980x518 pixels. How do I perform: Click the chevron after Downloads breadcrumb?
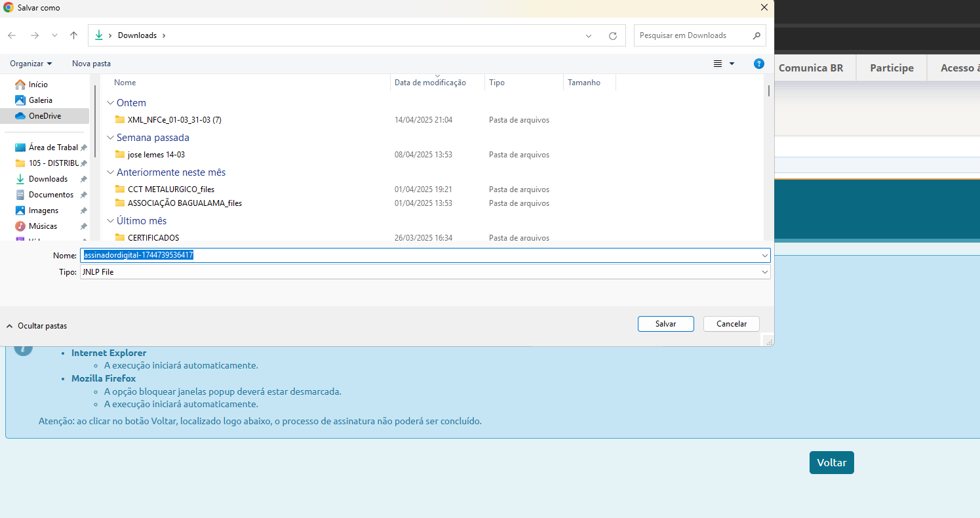(163, 35)
